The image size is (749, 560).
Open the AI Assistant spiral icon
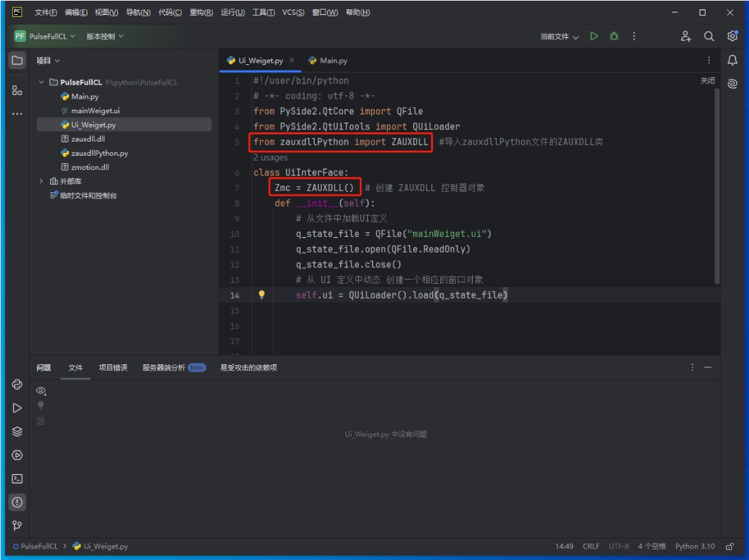click(x=732, y=84)
